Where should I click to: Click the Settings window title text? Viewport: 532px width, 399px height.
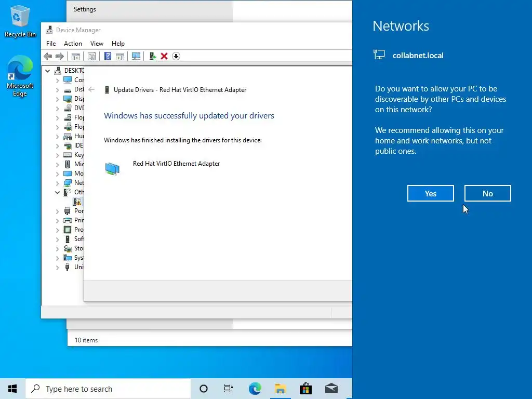tap(85, 9)
